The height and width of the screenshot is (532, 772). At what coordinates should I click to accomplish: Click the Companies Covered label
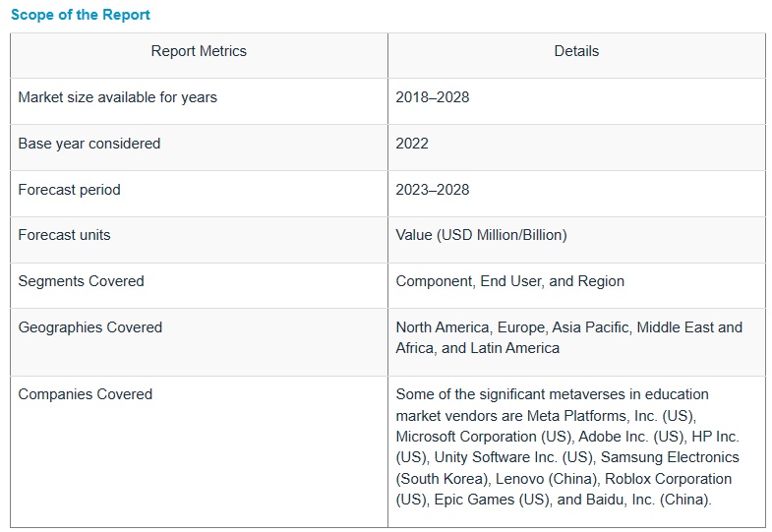[85, 394]
